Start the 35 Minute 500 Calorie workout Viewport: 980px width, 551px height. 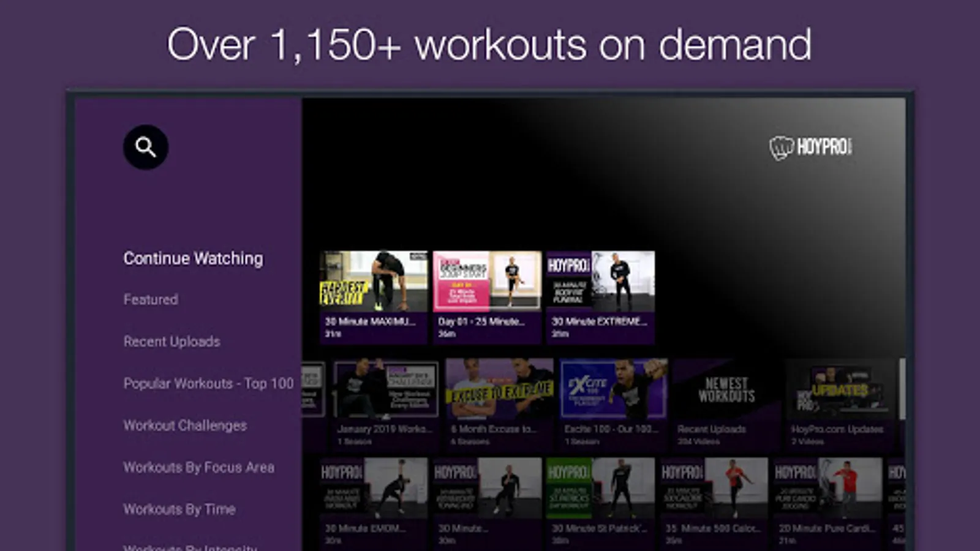tap(714, 503)
